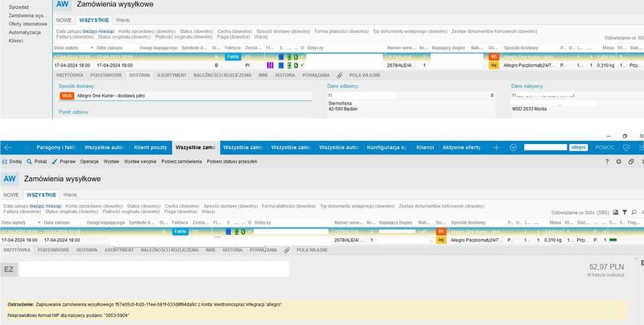Screen dimensions: 644x325
Task: Click the filter funnel icon above the list
Action: click(x=625, y=212)
